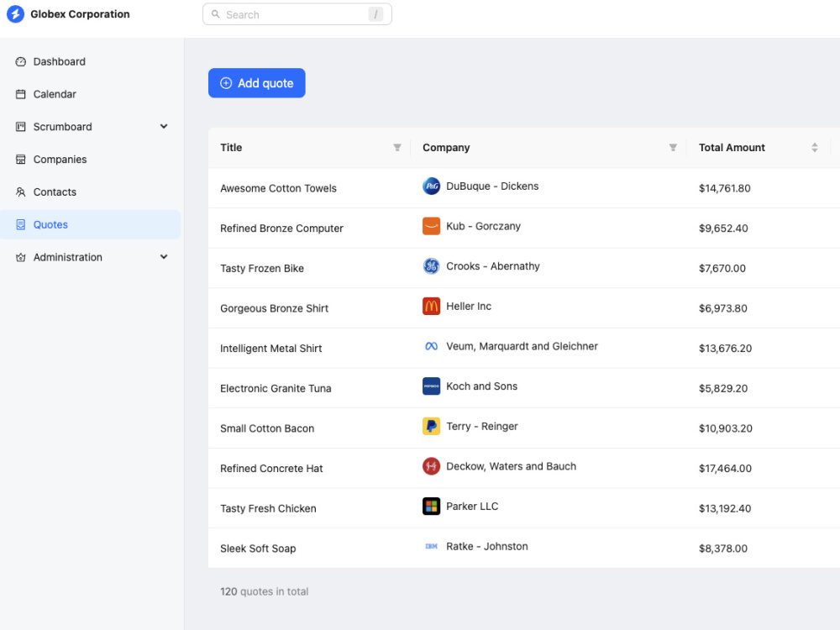Click the Title column header
This screenshot has height=630, width=840.
tap(309, 148)
